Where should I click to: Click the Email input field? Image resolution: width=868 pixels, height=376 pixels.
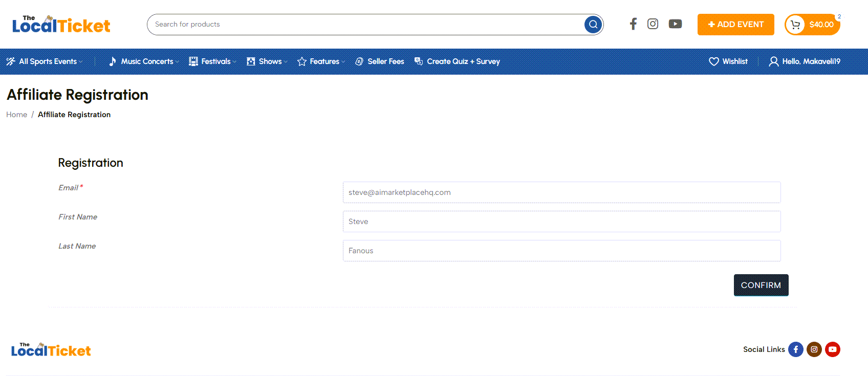tap(561, 192)
